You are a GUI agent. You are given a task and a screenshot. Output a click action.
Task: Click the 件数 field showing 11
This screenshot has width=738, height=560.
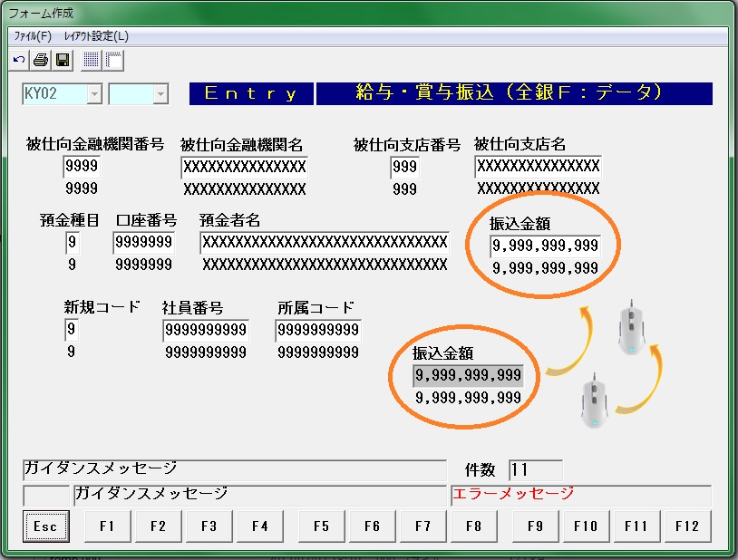point(536,470)
